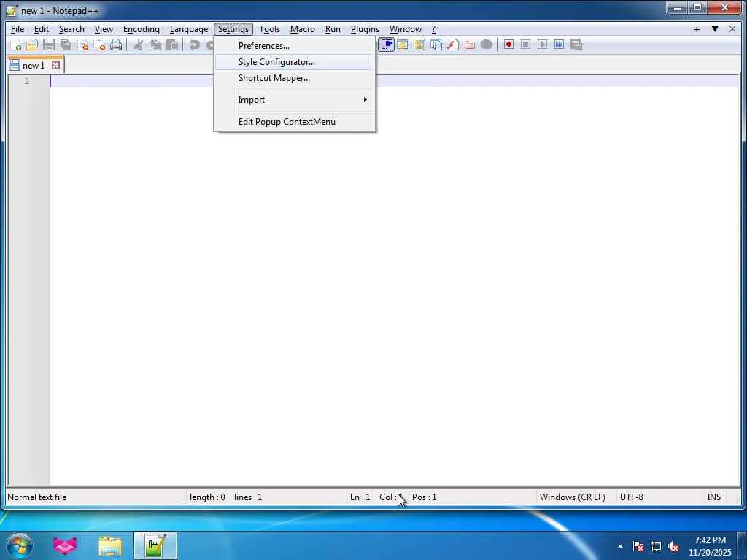
Task: Open Define your language icon
Action: pos(403,44)
